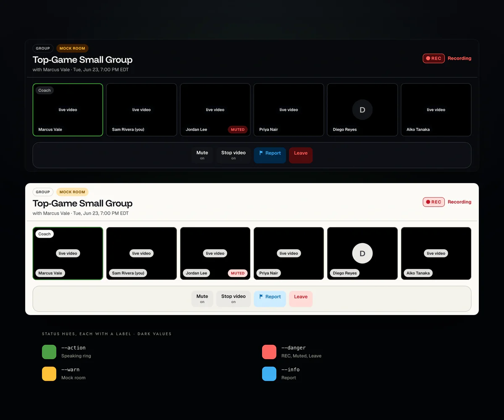The height and width of the screenshot is (420, 504).
Task: Click the REC badge in the dark panel
Action: tap(433, 58)
